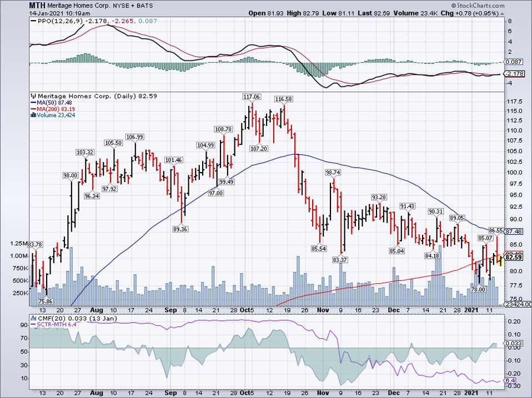
Task: Click the 85.54 price label
Action: pyautogui.click(x=318, y=249)
